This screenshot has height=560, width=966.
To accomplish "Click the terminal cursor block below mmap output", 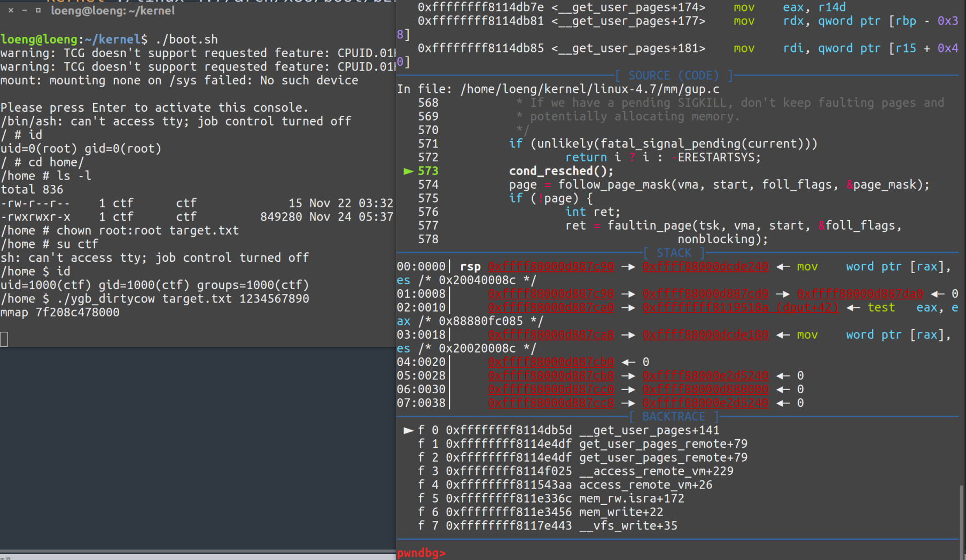I will point(4,339).
